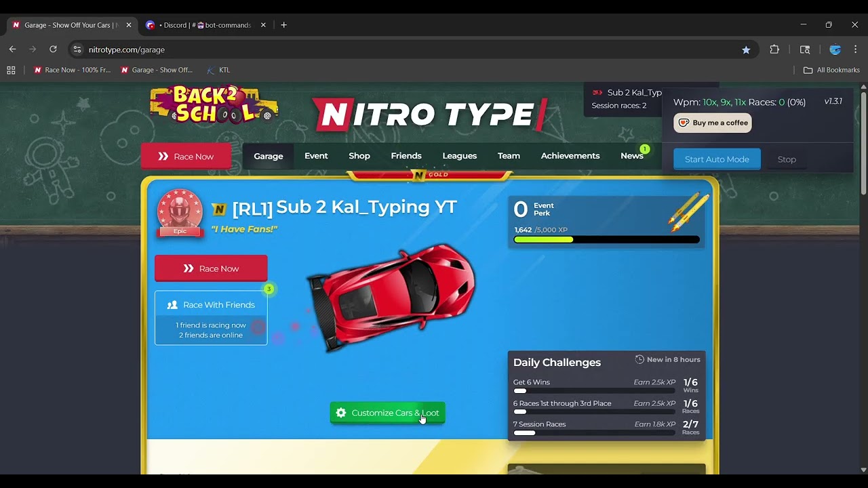
Task: Open Garage - Show Off bookmark
Action: pyautogui.click(x=157, y=70)
